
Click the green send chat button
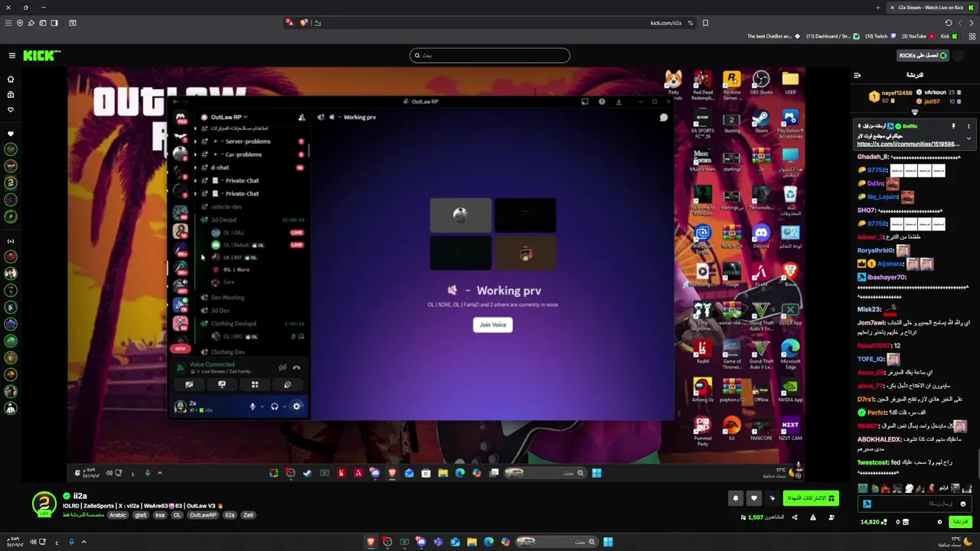tap(960, 522)
